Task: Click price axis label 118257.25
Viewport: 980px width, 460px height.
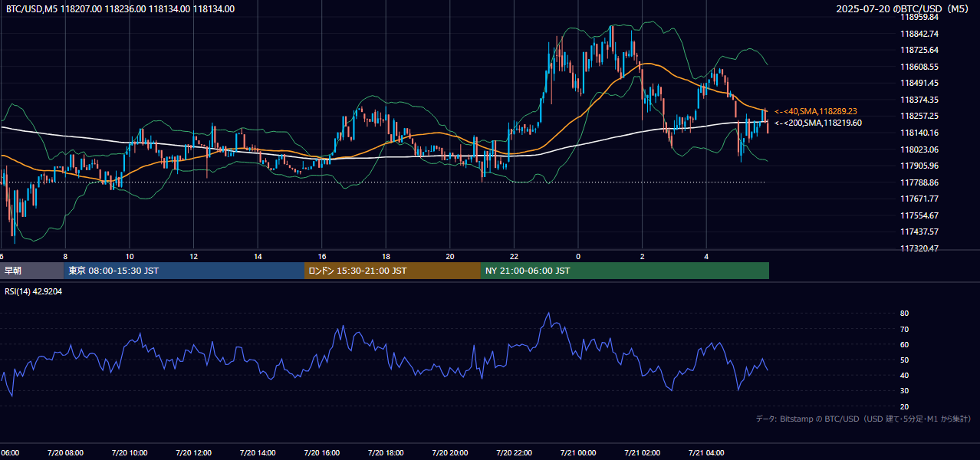Action: pyautogui.click(x=920, y=116)
